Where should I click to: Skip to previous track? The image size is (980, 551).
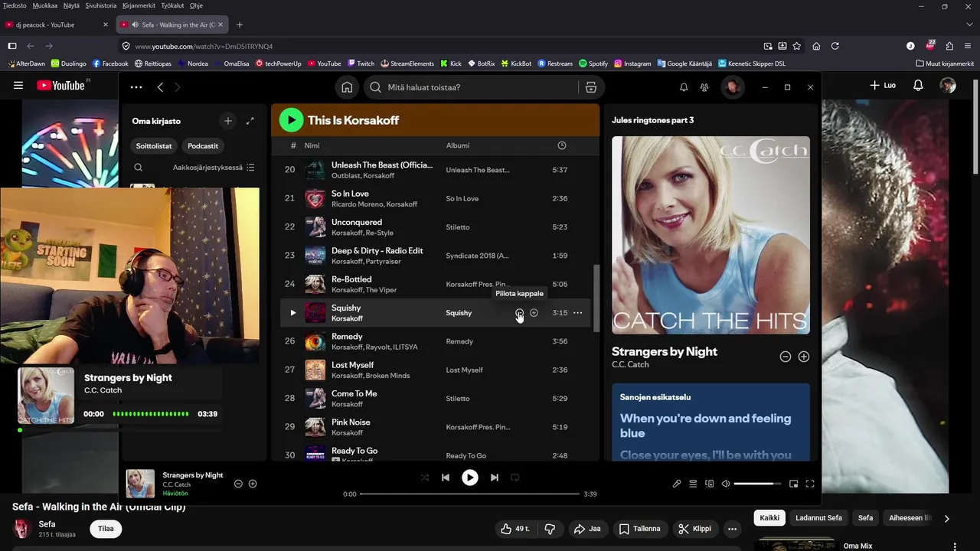pyautogui.click(x=446, y=478)
